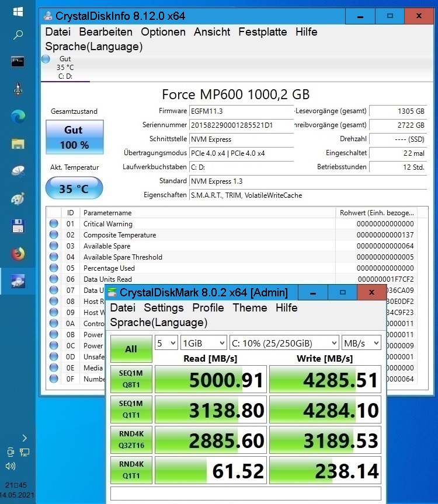Click the status orb for Composite Temperature row

pos(54,235)
